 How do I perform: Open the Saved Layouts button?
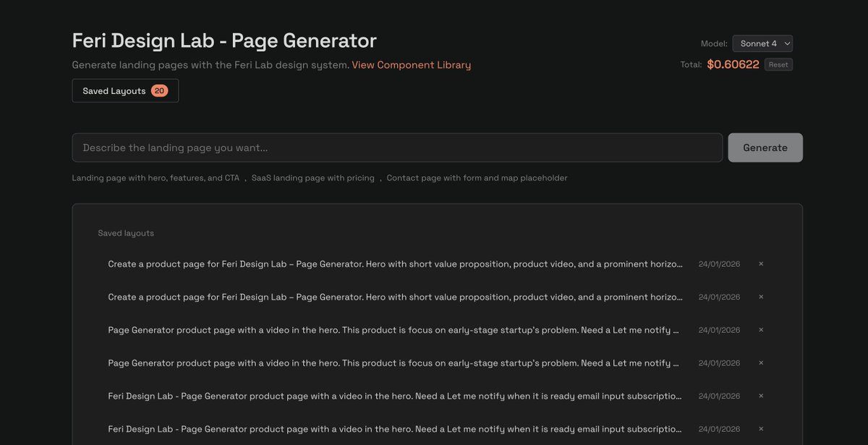tap(125, 90)
